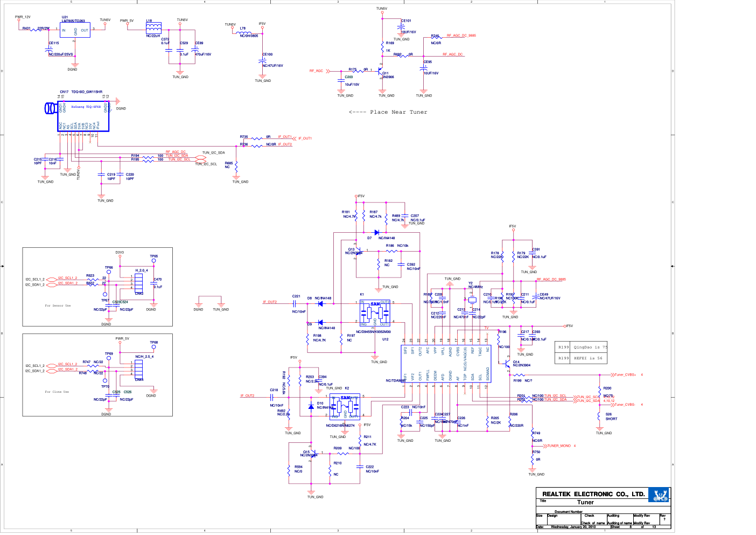
Task: Select test point label TP69
Action: tap(109, 354)
